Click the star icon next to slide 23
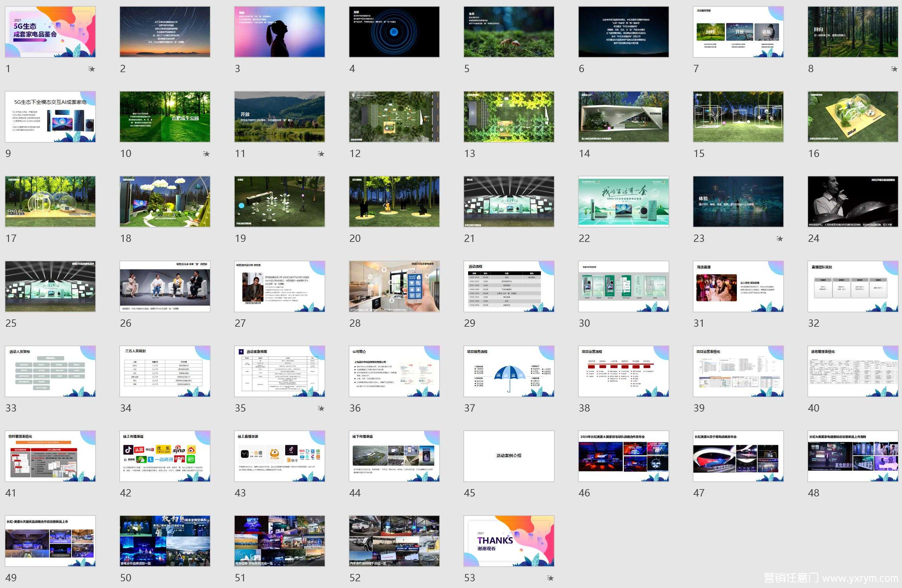Screen dimensions: 902x588 [x=780, y=239]
